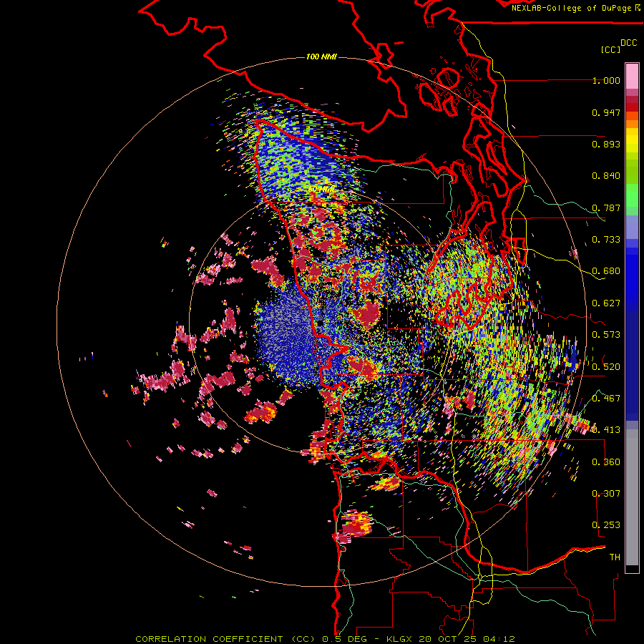Select the 1.000 scale value
Viewport: 644px width, 644px height.
[x=606, y=80]
